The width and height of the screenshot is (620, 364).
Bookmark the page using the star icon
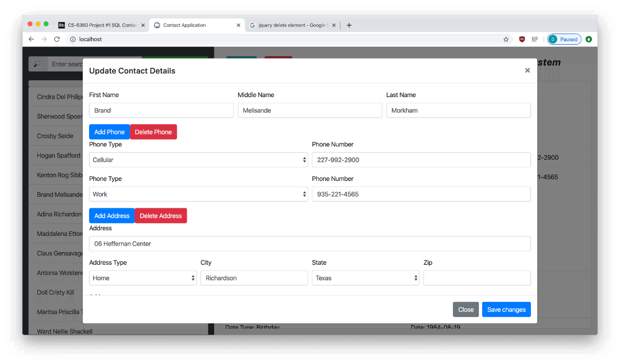click(x=506, y=39)
